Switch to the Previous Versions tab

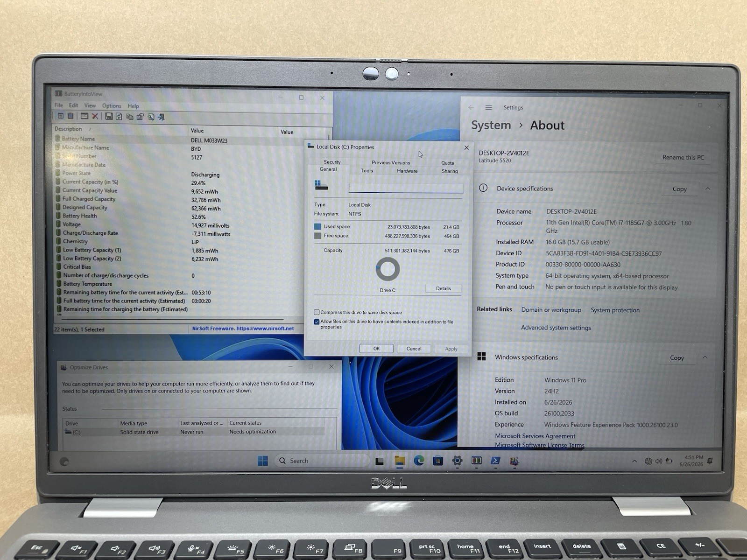pos(391,162)
